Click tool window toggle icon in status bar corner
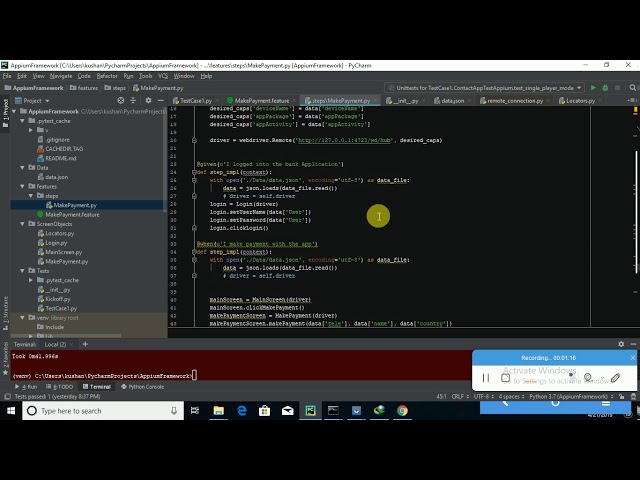This screenshot has width=640, height=480. point(7,396)
